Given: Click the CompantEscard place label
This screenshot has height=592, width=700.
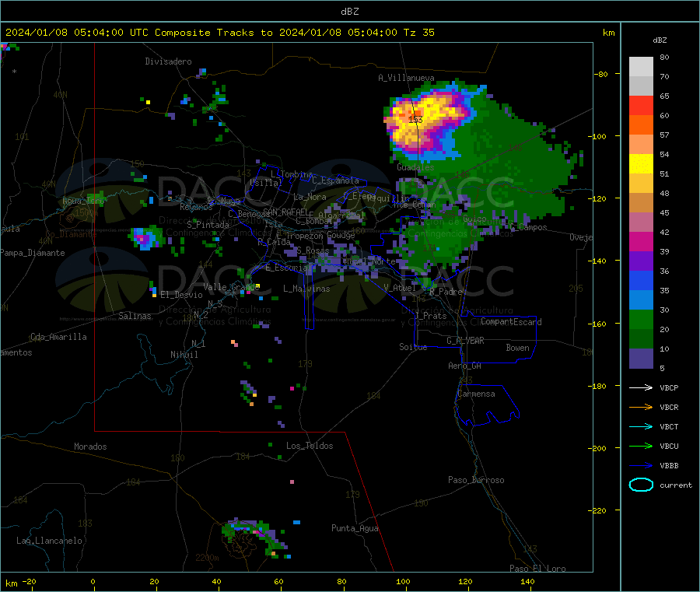Looking at the screenshot, I should tap(511, 321).
